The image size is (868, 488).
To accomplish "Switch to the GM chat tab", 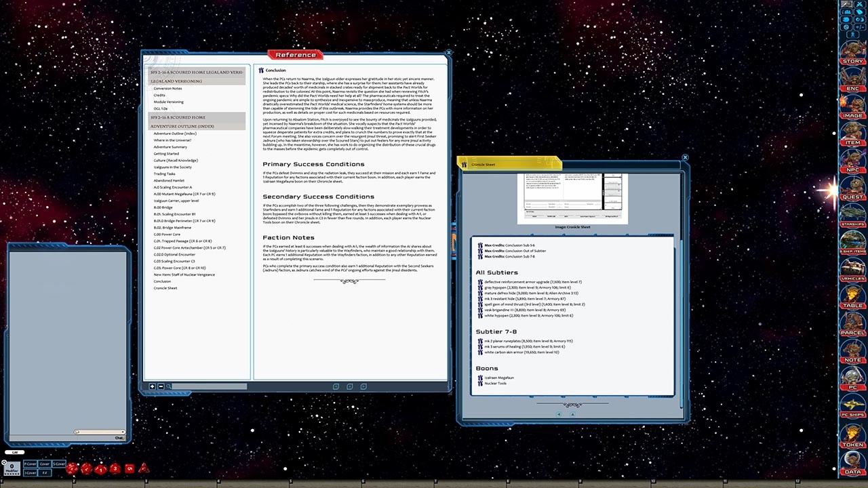I will click(x=16, y=452).
